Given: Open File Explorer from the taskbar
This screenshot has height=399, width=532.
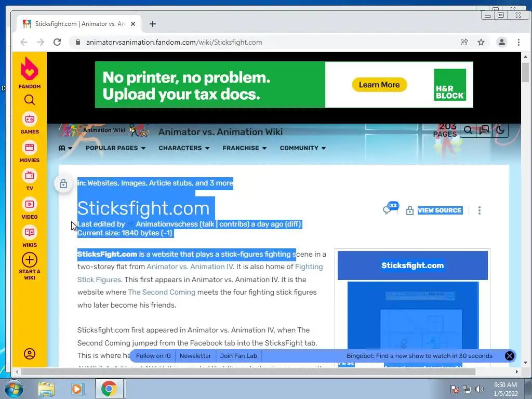Looking at the screenshot, I should coord(46,389).
